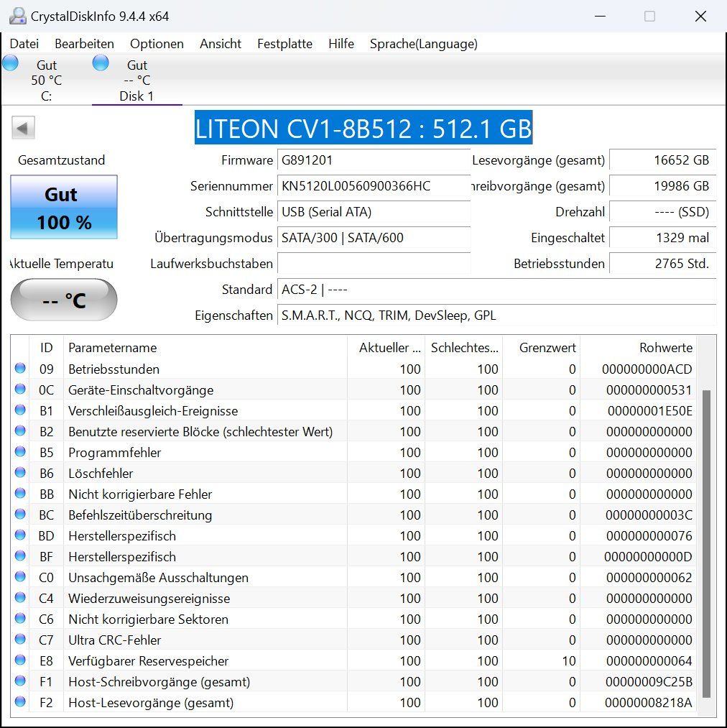Click the SMART table vertical scrollbar thumb
The image size is (727, 728).
pos(707,544)
